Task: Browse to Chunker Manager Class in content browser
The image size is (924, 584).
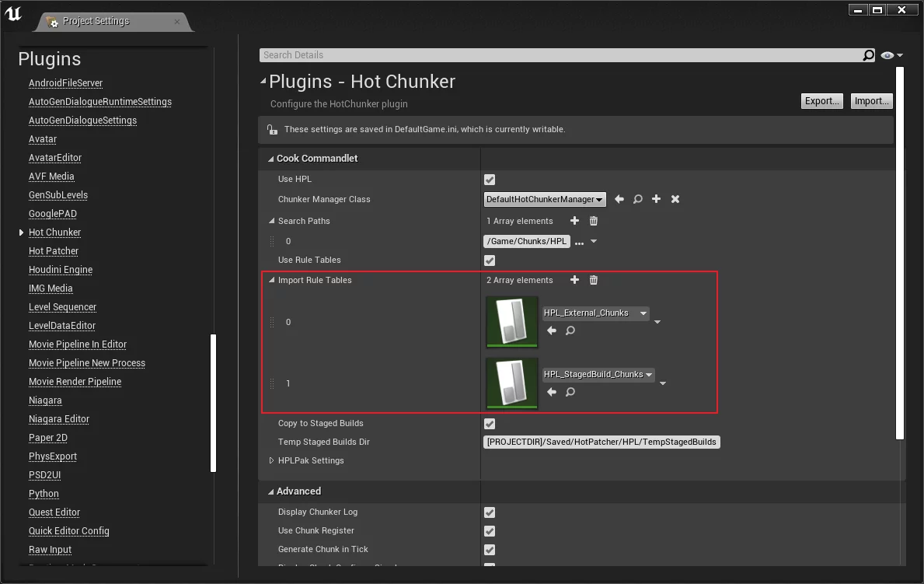Action: (637, 199)
